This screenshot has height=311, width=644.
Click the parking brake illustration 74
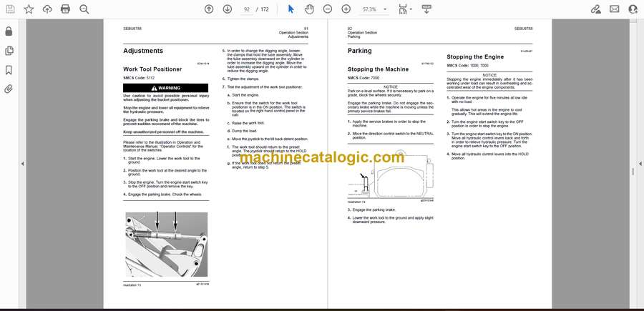pos(390,175)
